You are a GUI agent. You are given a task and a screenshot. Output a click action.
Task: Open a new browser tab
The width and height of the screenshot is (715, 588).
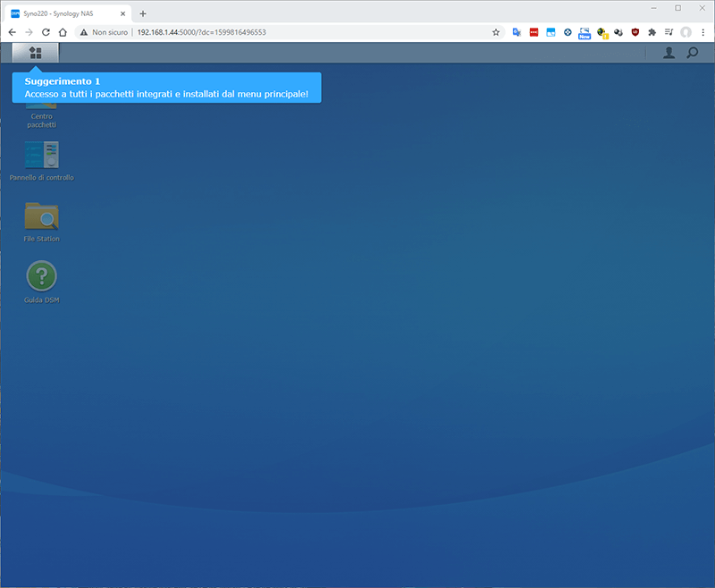coord(143,13)
